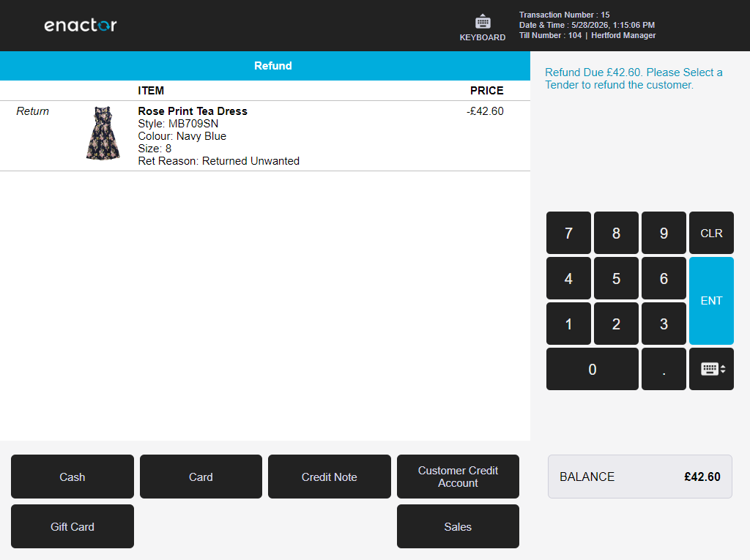The image size is (750, 560).
Task: Tap keypad digit 9
Action: pos(664,233)
